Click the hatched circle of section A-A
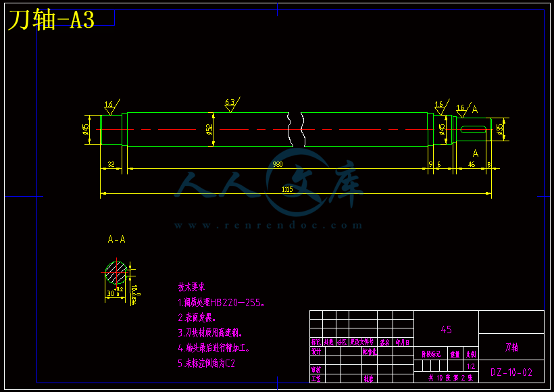Image resolution: width=554 pixels, height=392 pixels. (116, 273)
